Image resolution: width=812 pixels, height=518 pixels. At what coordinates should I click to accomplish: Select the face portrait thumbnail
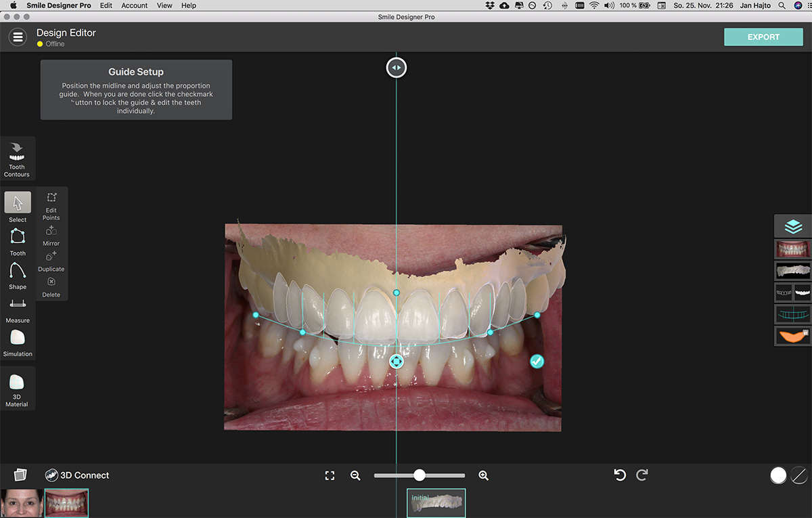pos(22,503)
